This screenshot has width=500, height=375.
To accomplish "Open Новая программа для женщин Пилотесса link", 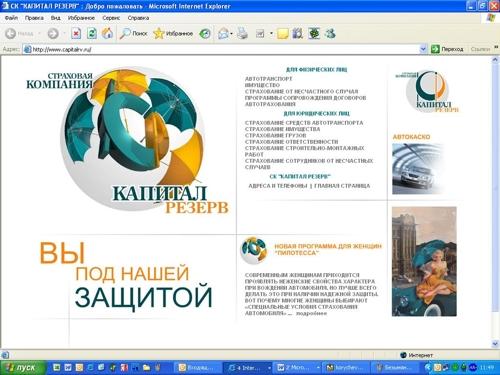I will coord(328,250).
